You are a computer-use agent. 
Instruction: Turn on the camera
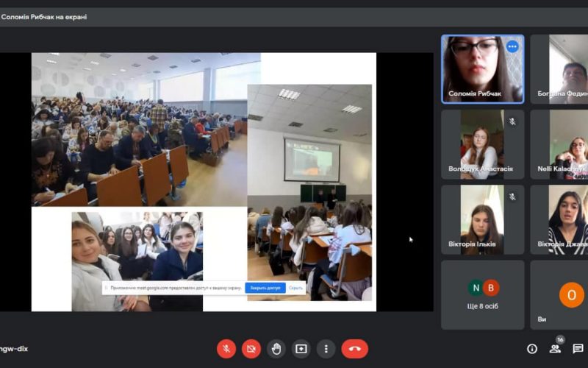[251, 349]
